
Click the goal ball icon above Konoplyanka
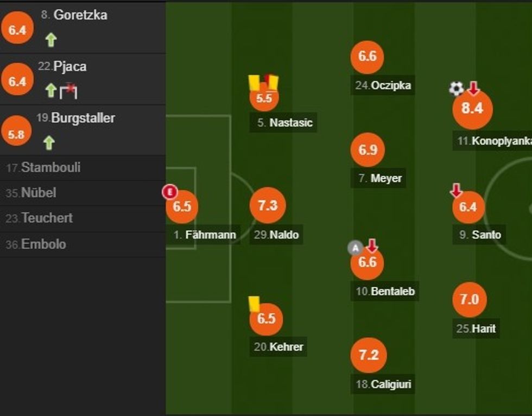pos(457,88)
